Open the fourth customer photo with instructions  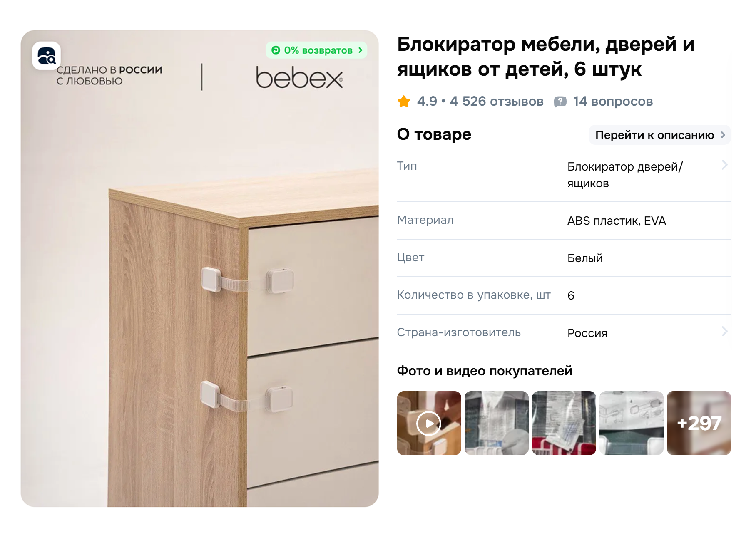(632, 423)
